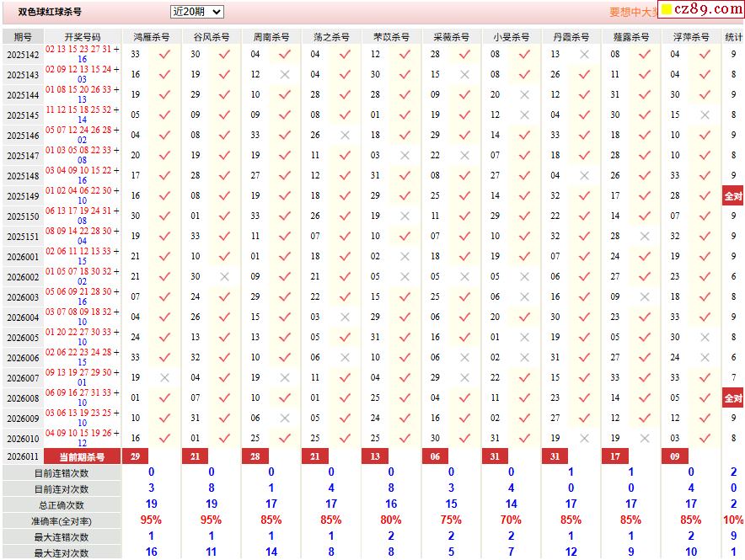Click the red 全对 badge for issue 2025149

click(x=732, y=196)
